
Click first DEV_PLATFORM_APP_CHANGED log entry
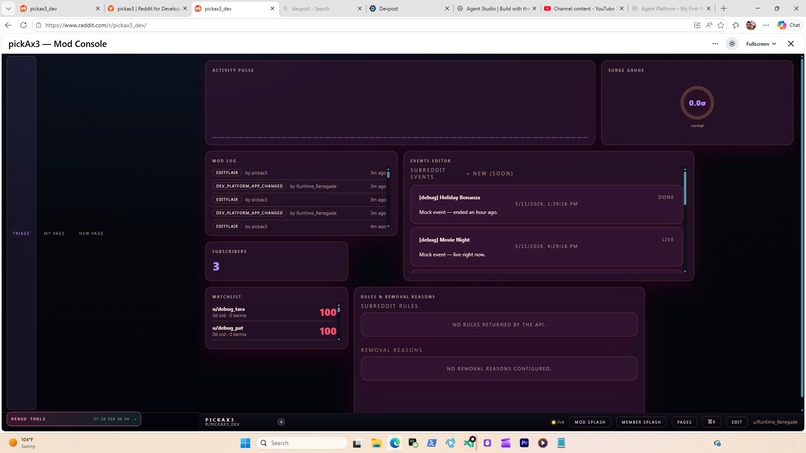(x=298, y=186)
